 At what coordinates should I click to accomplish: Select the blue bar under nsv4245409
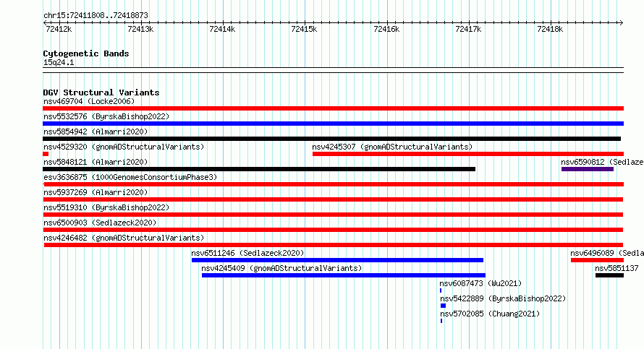(x=344, y=275)
